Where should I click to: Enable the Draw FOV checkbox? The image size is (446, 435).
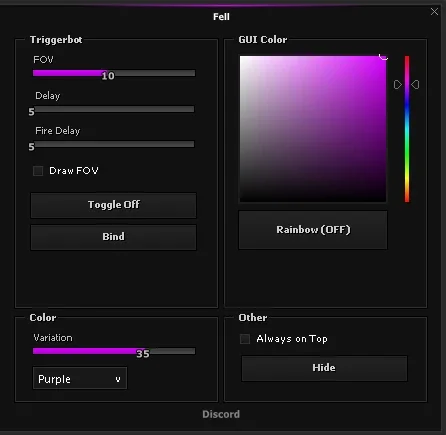click(x=38, y=171)
